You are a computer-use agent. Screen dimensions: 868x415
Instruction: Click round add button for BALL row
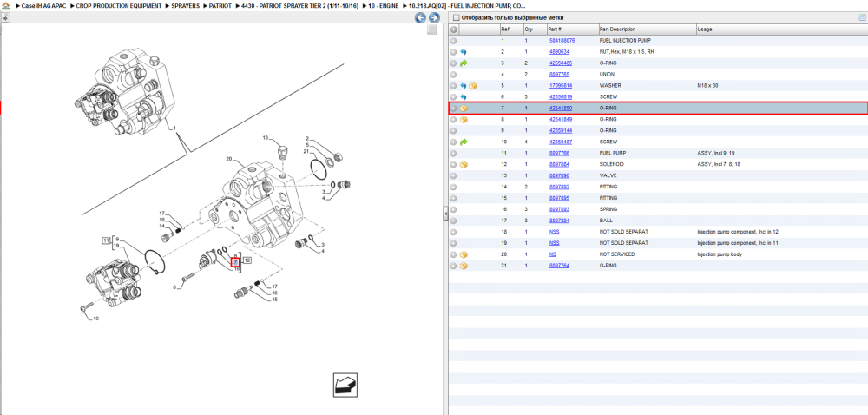pos(453,221)
